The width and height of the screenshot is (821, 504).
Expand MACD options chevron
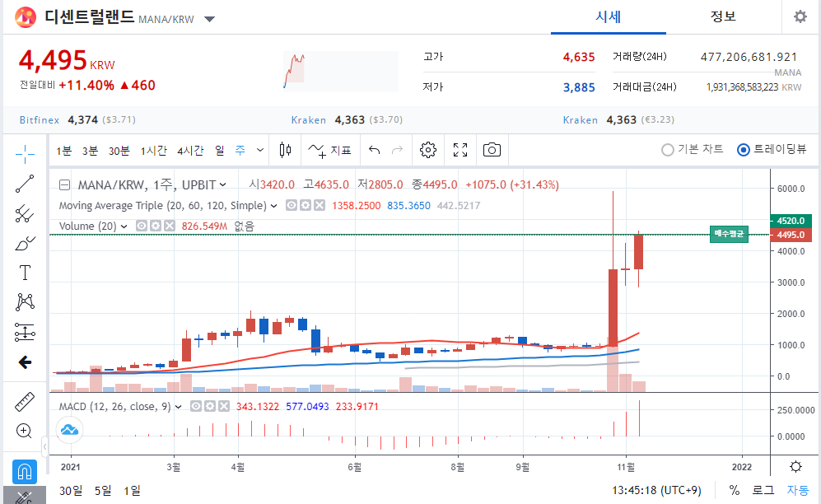click(179, 407)
